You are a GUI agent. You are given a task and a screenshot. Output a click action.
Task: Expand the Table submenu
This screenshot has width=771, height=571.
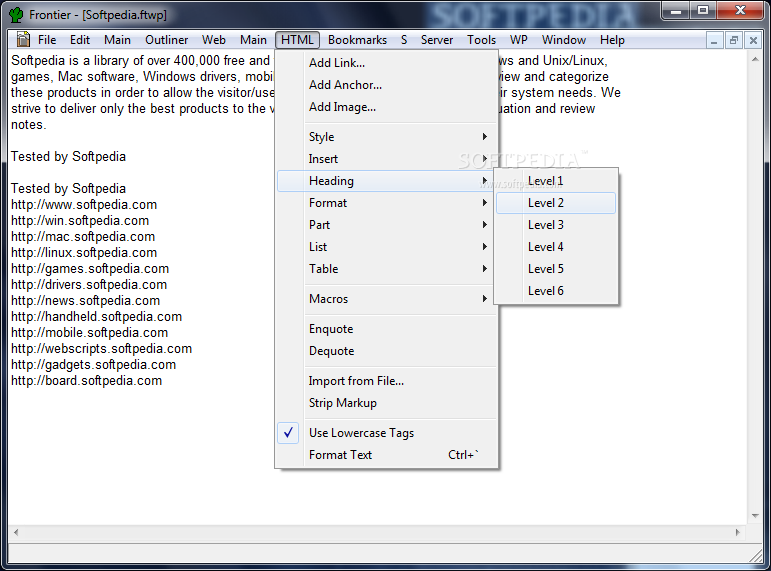tap(387, 269)
